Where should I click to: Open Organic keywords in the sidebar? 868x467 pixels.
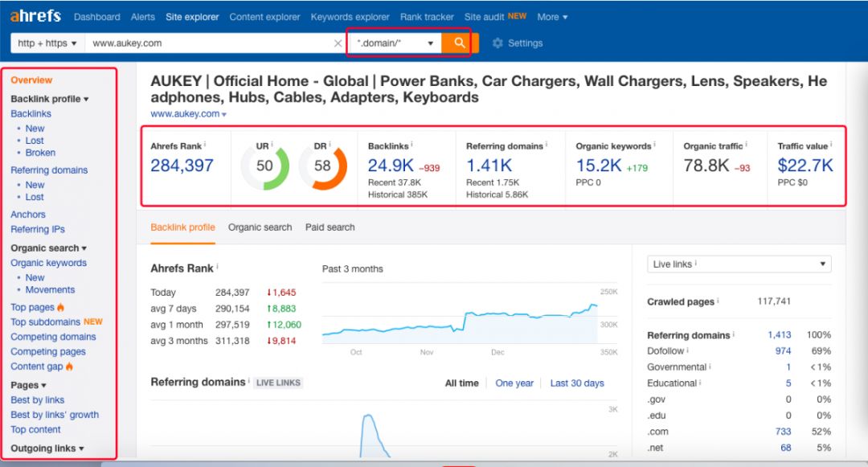pos(49,263)
